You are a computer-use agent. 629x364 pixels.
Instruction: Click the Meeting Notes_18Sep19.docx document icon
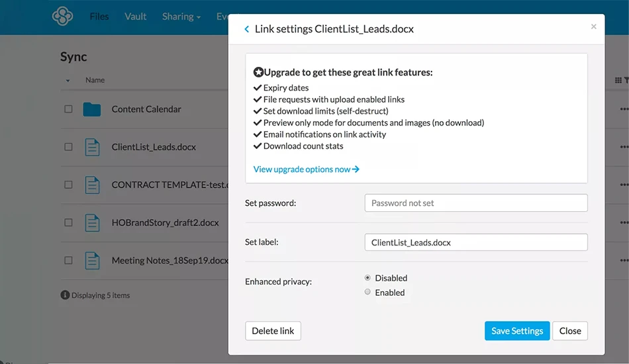92,261
